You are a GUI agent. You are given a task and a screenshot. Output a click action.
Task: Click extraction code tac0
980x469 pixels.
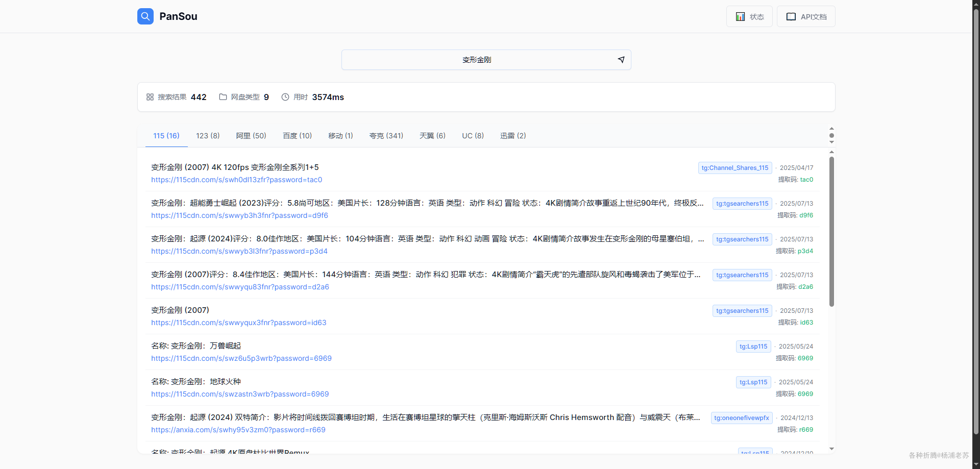(x=806, y=180)
